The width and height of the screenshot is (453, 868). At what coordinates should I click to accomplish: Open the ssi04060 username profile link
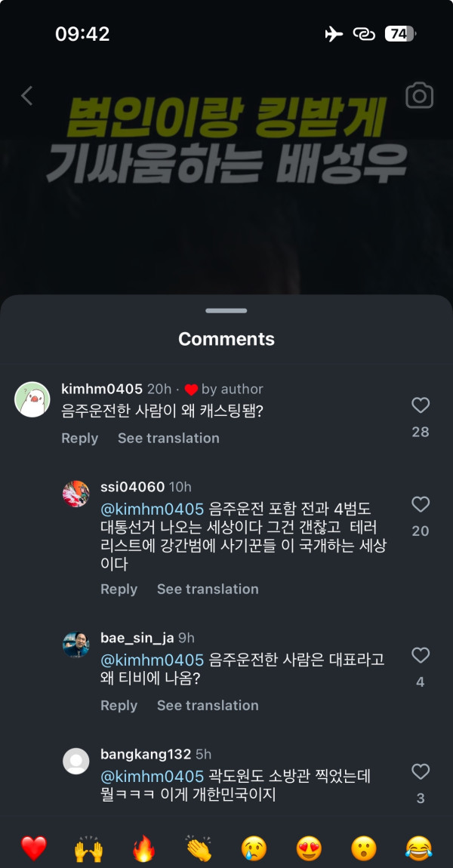click(x=132, y=487)
